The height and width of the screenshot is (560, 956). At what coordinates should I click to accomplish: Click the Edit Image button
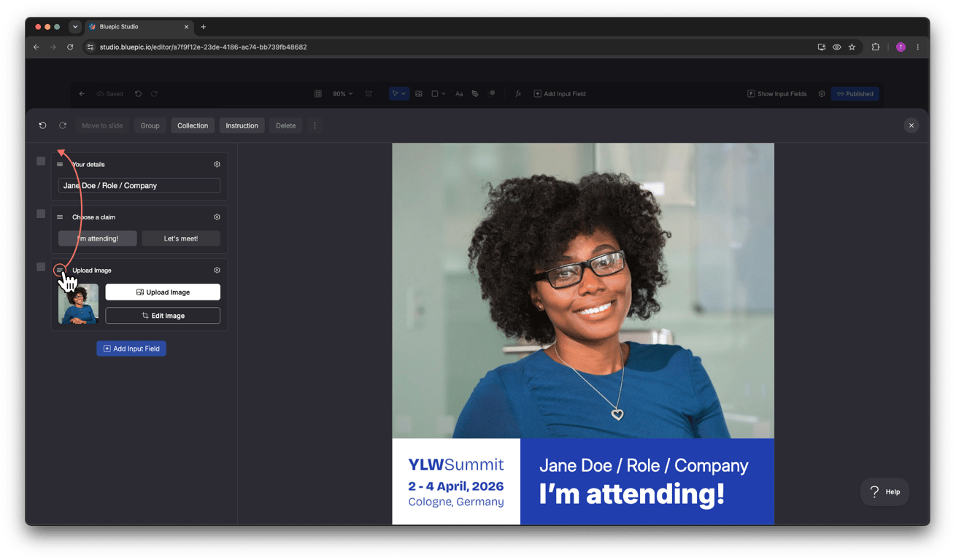click(163, 316)
